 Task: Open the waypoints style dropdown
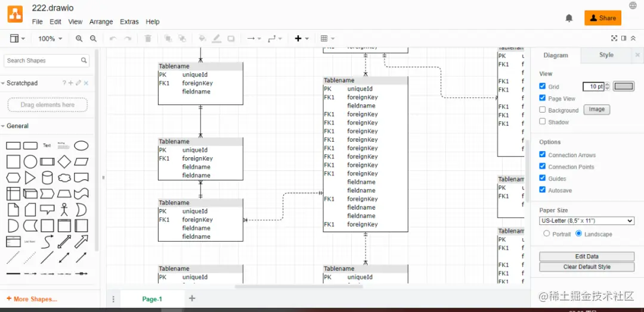click(275, 39)
